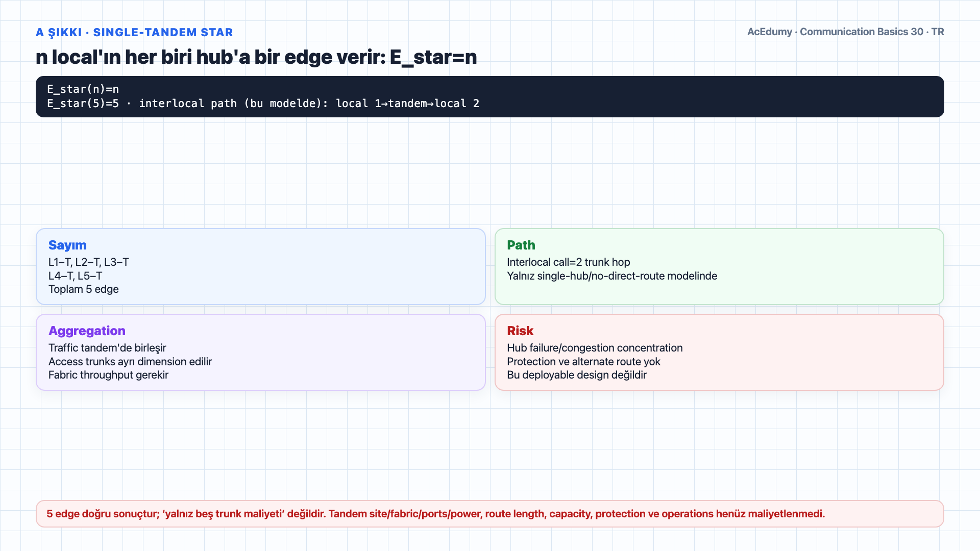Select 'Traffic tandem'de birleşir' line
The width and height of the screenshot is (980, 551).
(x=107, y=348)
